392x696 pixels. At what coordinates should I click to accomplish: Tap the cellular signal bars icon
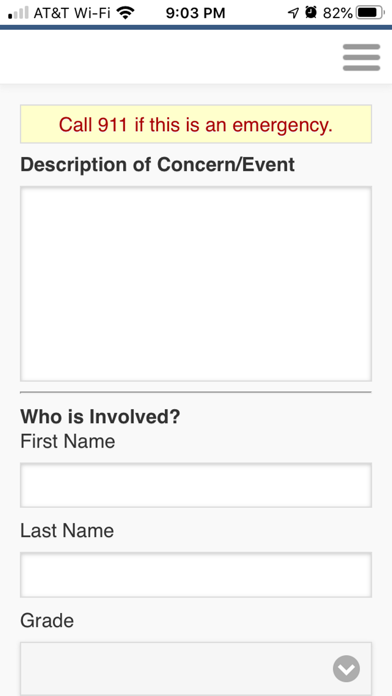click(x=18, y=13)
